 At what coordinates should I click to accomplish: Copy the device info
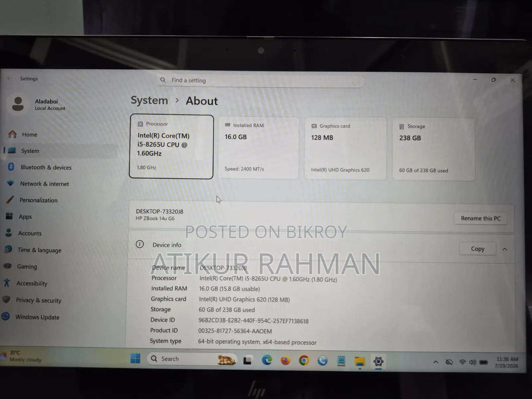(x=477, y=249)
